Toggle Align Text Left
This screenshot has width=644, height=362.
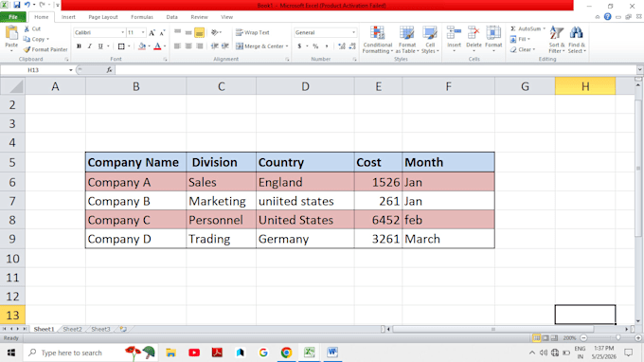(177, 46)
